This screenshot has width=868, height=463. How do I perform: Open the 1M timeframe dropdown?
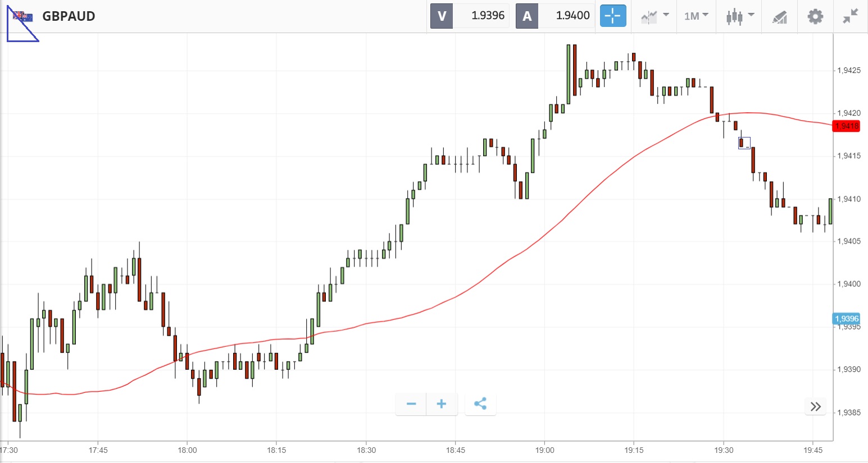pyautogui.click(x=696, y=16)
